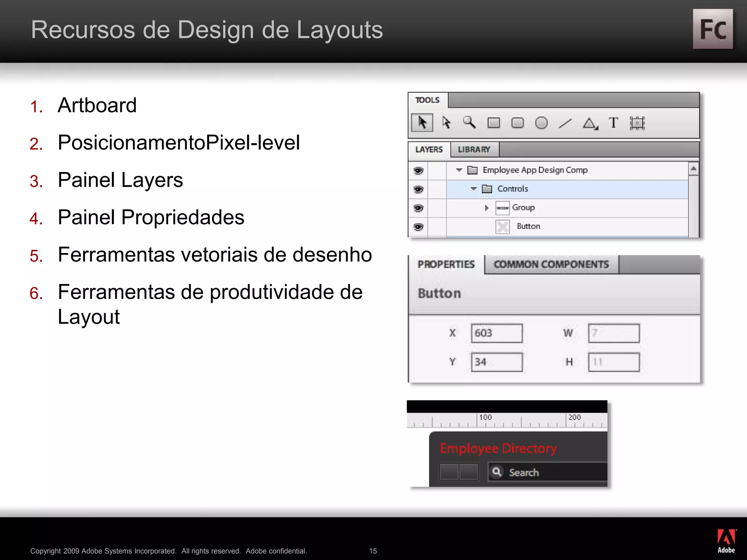Click the Layers panel scroll up arrow

693,168
